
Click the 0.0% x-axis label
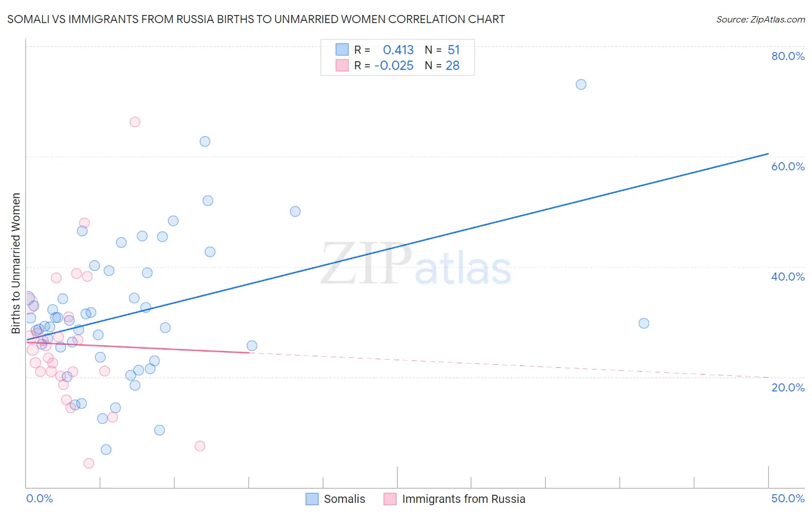point(39,498)
